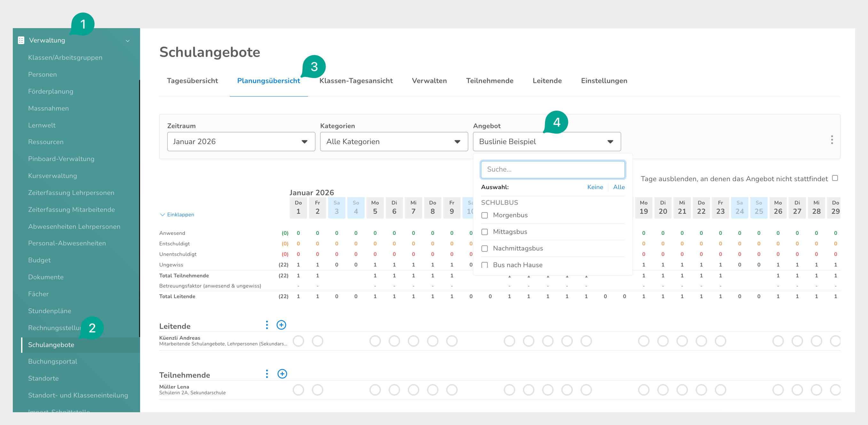
Task: Switch to the Tagesübersicht tab
Action: 192,81
